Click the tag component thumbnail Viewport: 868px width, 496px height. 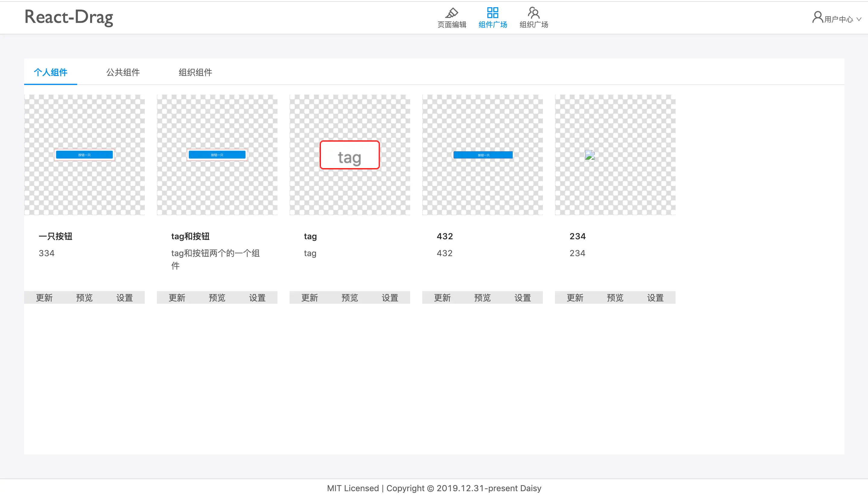tap(350, 155)
